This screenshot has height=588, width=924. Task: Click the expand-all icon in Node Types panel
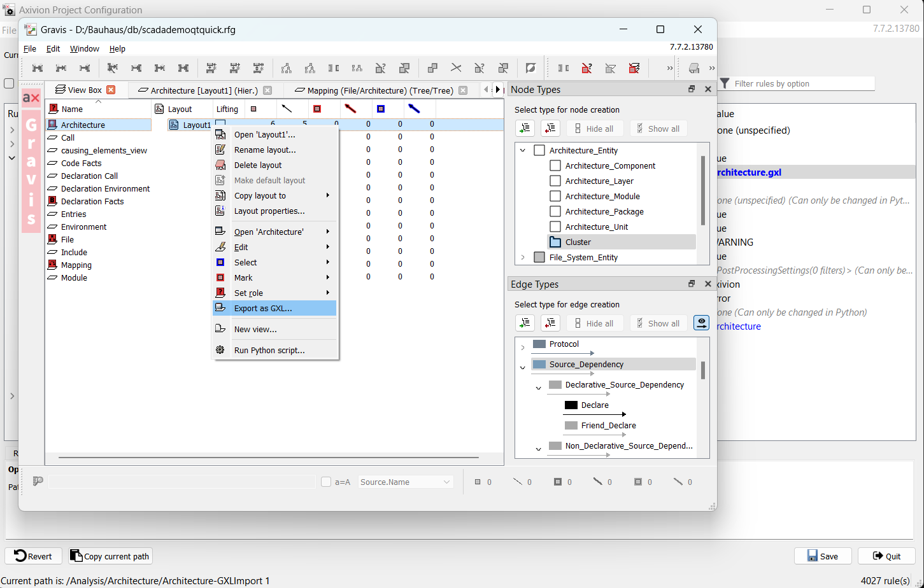click(525, 129)
